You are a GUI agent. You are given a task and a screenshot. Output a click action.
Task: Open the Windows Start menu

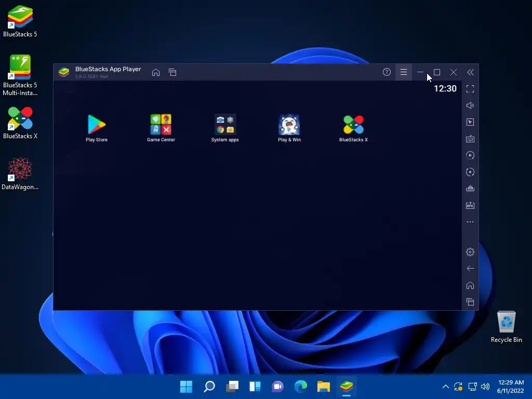tap(187, 387)
